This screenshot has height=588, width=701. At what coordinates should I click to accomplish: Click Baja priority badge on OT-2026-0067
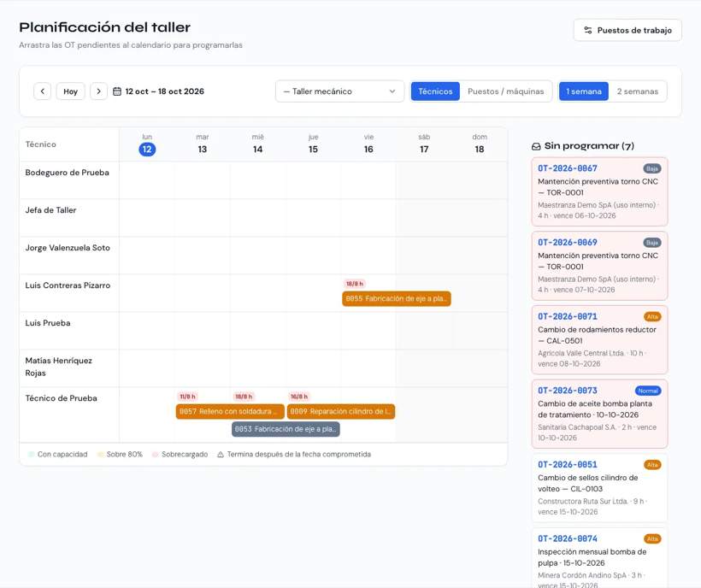click(652, 168)
